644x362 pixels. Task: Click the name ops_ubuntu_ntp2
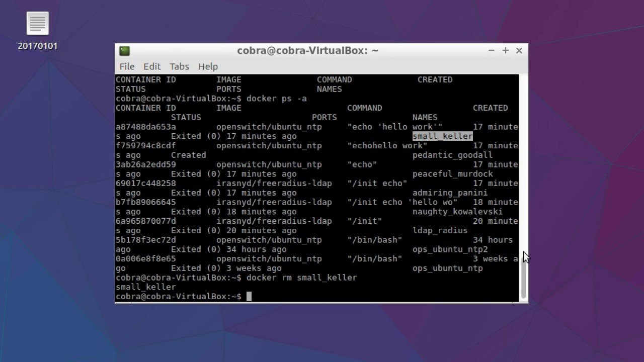pyautogui.click(x=450, y=249)
